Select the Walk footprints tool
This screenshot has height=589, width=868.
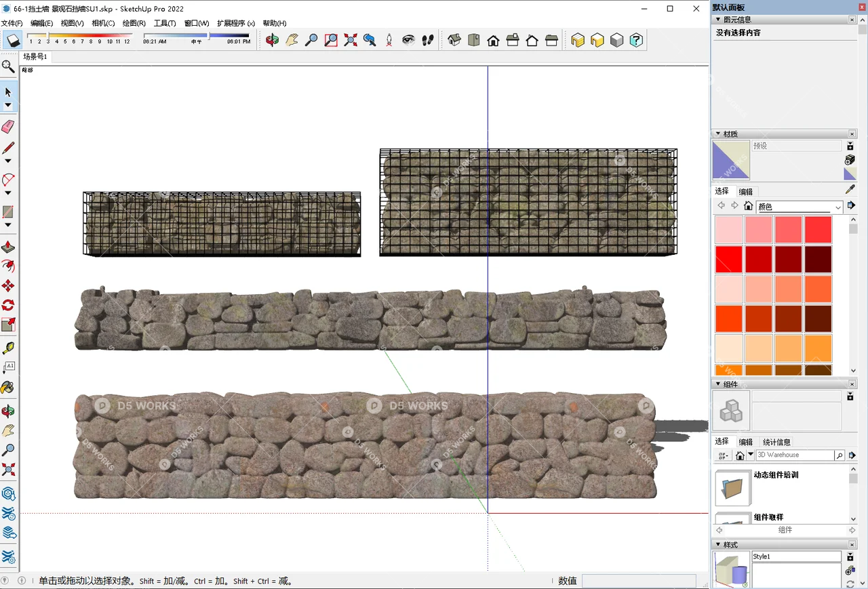pos(427,41)
